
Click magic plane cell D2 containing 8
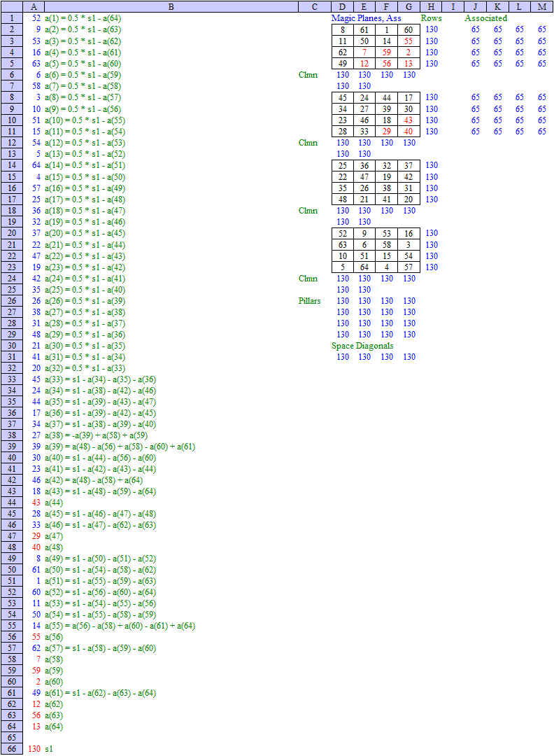(x=343, y=30)
